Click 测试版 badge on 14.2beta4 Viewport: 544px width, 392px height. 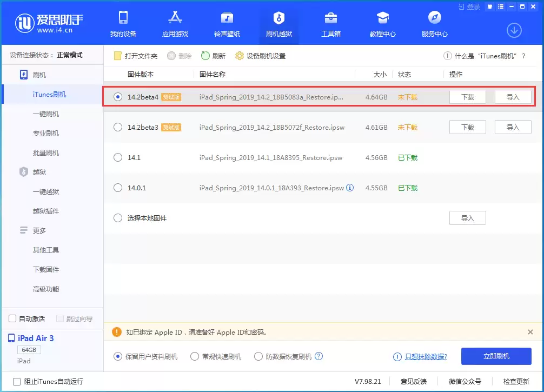click(x=171, y=97)
